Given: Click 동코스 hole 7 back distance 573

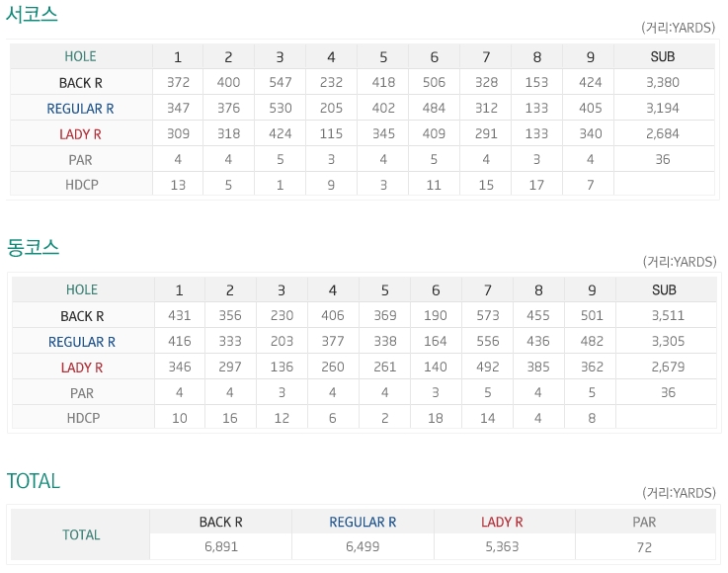Looking at the screenshot, I should 488,315.
